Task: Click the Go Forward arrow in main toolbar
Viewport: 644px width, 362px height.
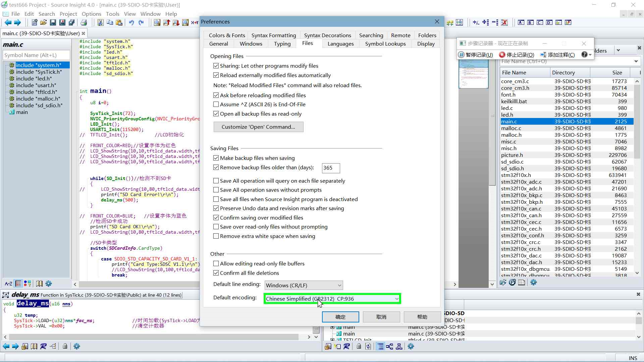Action: pos(17,23)
